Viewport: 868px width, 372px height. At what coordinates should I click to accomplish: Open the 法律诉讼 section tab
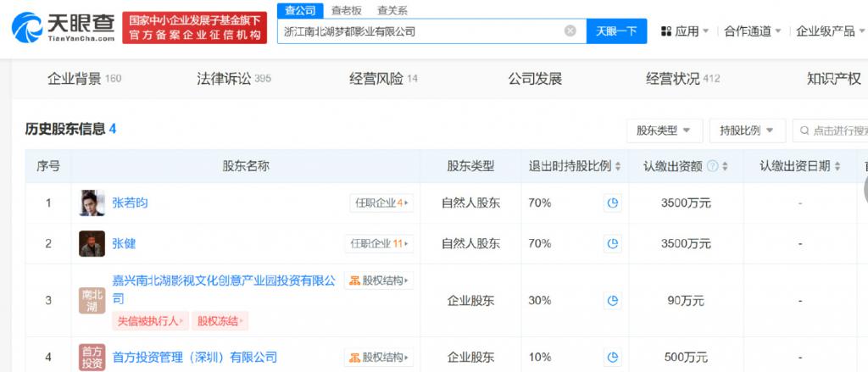pos(234,79)
